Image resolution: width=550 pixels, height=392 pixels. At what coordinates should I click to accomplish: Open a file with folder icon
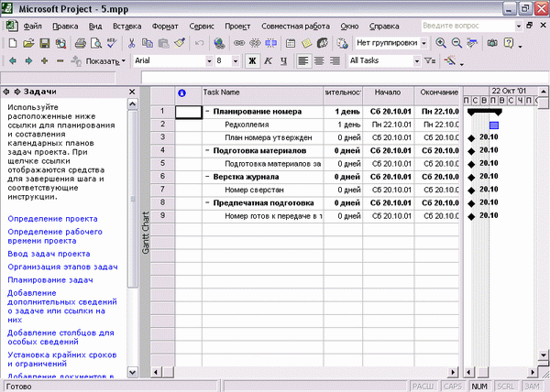pyautogui.click(x=28, y=43)
